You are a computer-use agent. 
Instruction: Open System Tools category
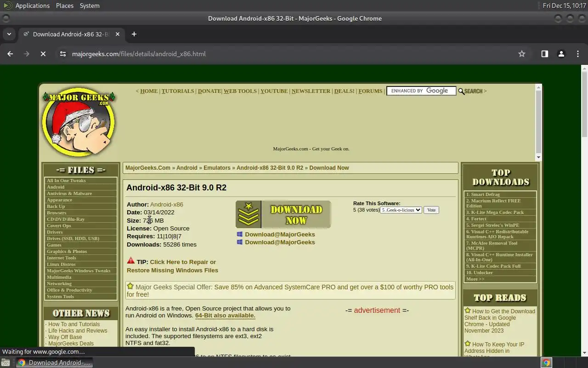pos(60,297)
